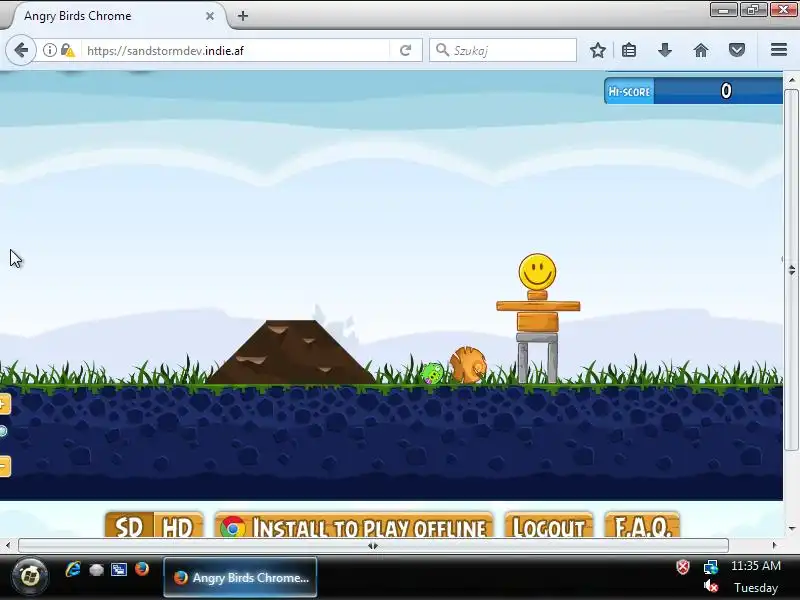This screenshot has height=600, width=800.
Task: Click the green pig on the grass
Action: 433,373
